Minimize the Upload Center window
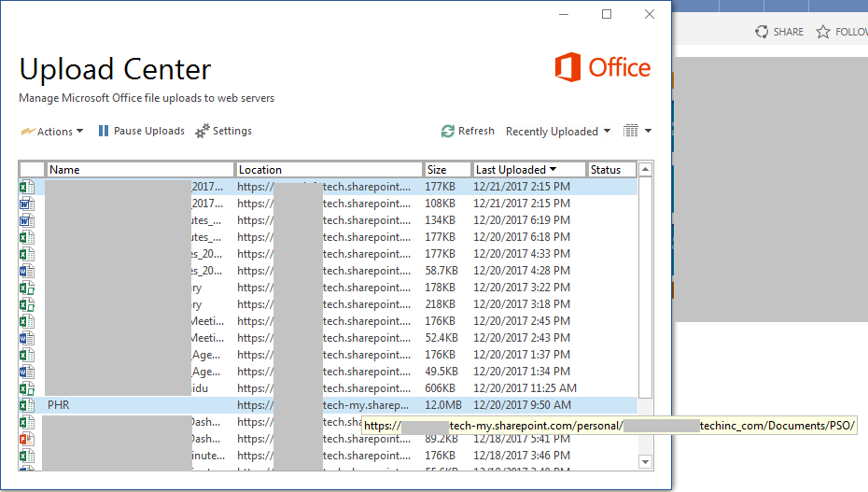 tap(564, 14)
